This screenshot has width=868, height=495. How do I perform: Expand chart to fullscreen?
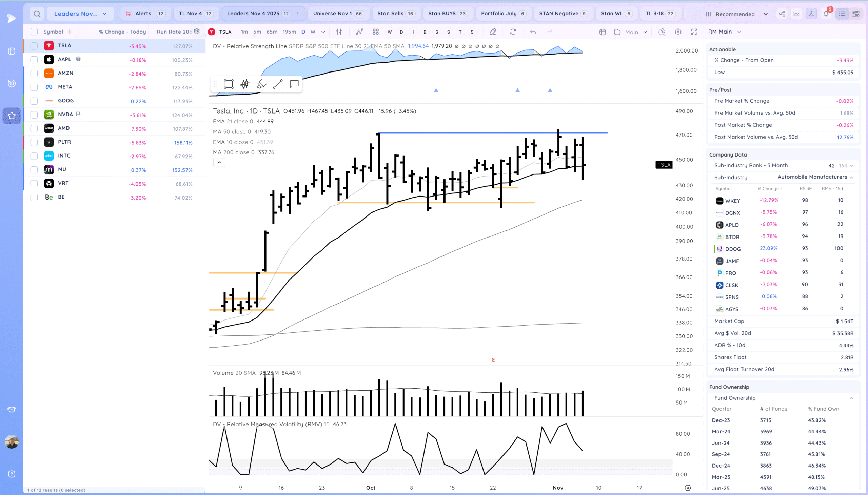point(694,32)
